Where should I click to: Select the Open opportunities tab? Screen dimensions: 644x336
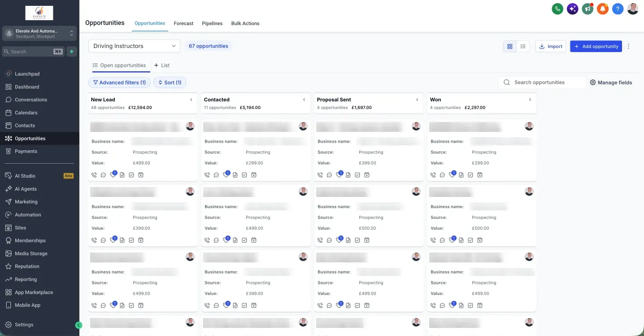coord(119,65)
